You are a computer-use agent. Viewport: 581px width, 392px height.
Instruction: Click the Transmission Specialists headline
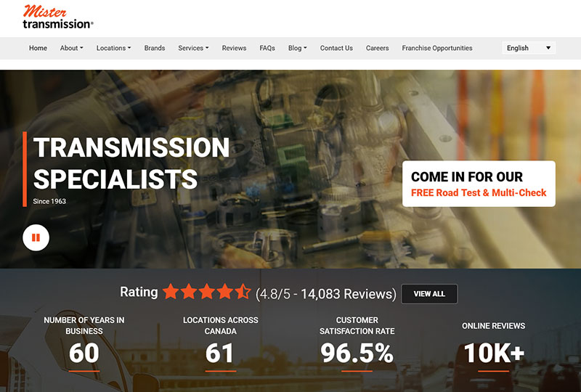pos(131,163)
